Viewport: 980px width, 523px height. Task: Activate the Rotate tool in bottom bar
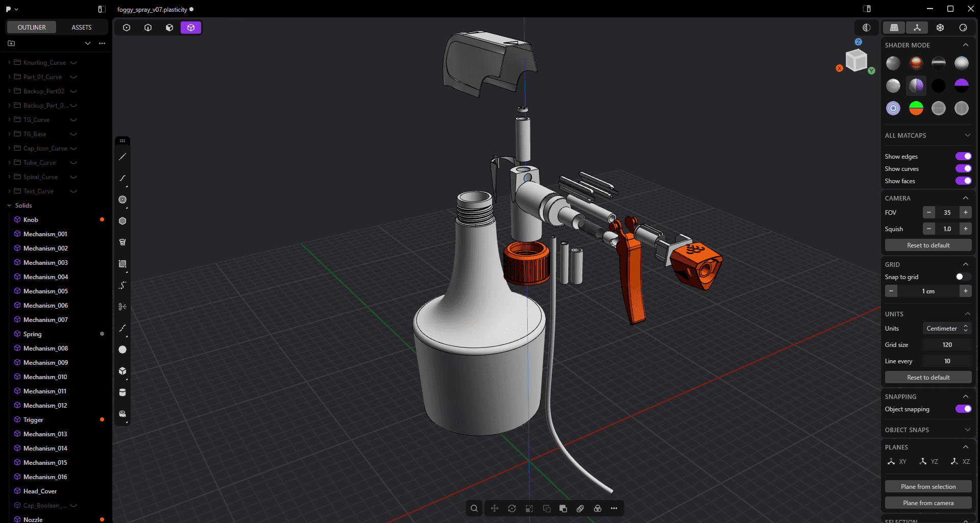coord(512,508)
